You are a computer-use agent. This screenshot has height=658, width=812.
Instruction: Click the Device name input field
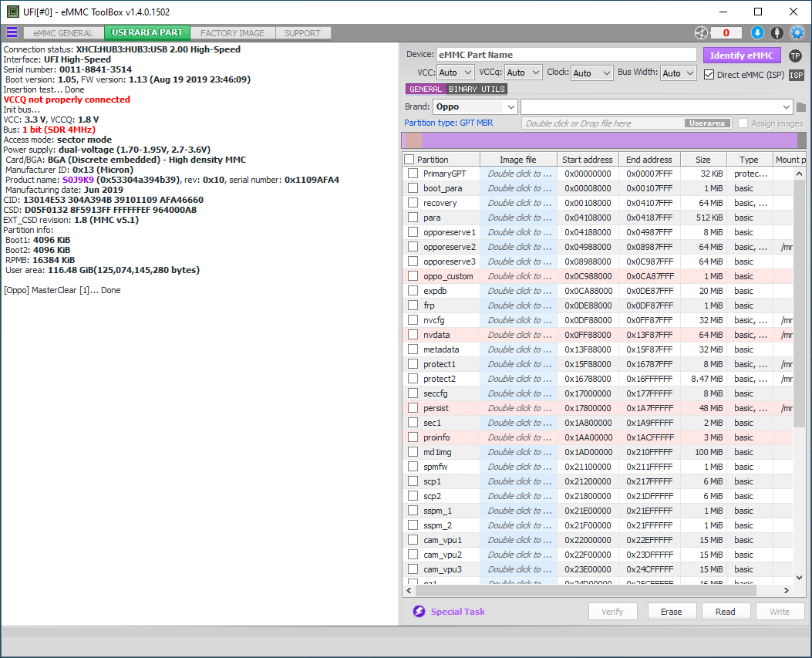coord(566,55)
